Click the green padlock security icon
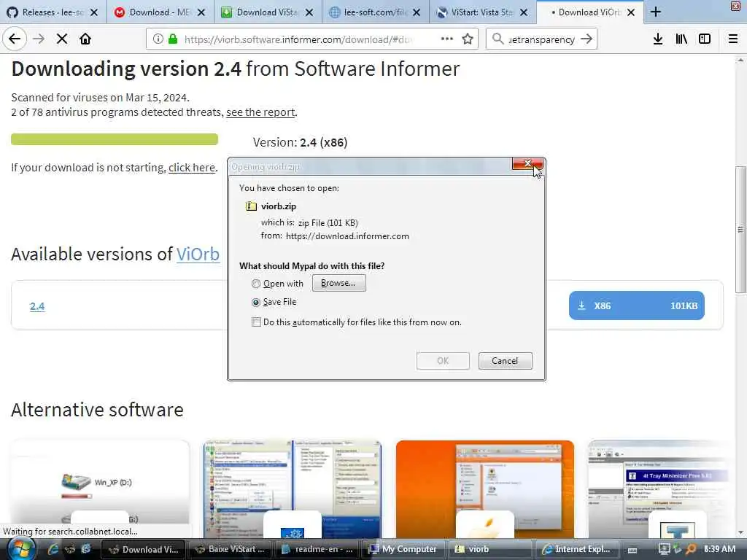 (x=172, y=39)
